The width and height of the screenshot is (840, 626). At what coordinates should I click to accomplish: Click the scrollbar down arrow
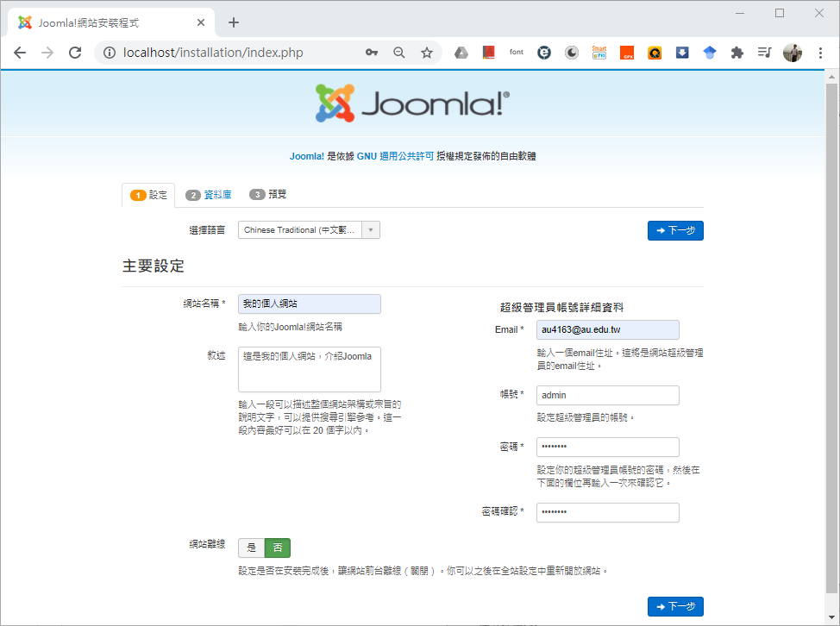point(831,617)
